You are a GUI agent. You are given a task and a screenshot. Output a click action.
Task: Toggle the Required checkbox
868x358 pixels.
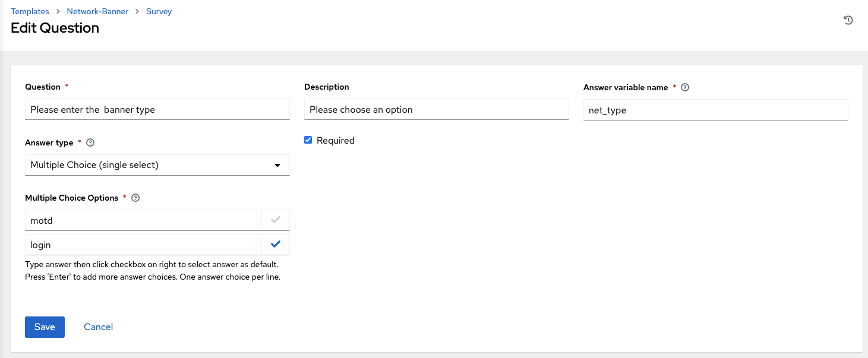pyautogui.click(x=308, y=141)
